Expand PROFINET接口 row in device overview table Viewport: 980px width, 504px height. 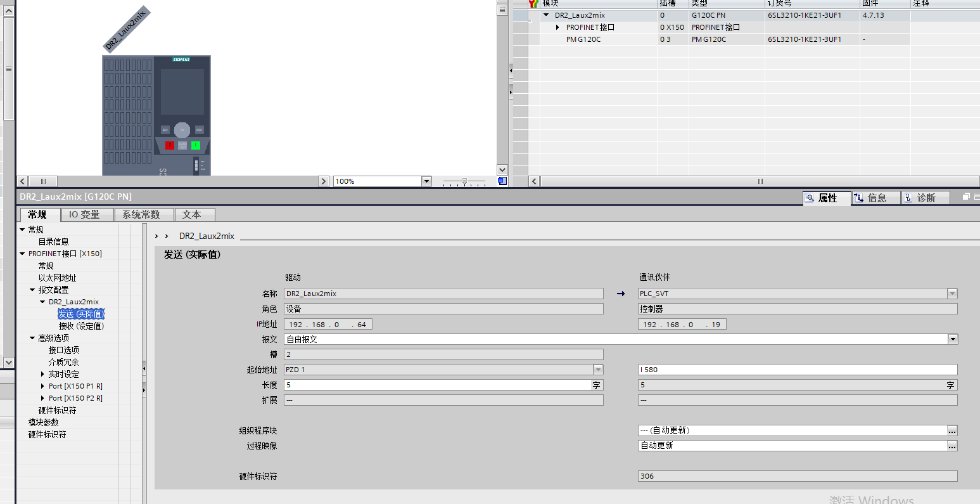coord(557,27)
